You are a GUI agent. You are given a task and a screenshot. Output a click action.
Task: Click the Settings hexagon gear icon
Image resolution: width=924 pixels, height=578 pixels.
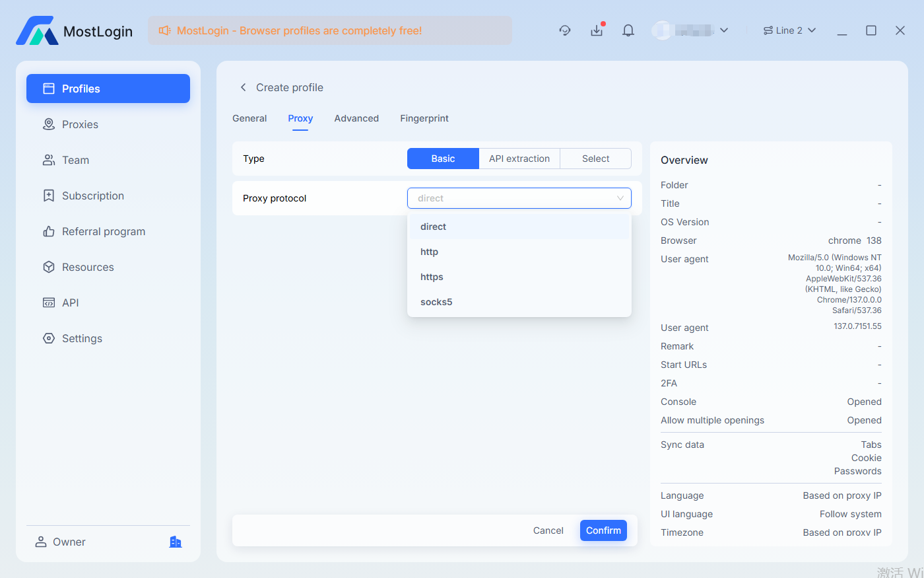click(x=49, y=338)
